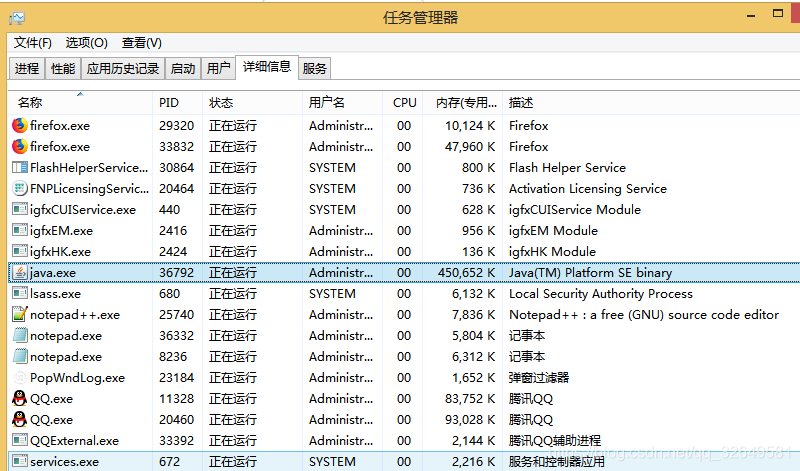The height and width of the screenshot is (471, 800).
Task: Go to the 服务 tab
Action: (x=314, y=69)
